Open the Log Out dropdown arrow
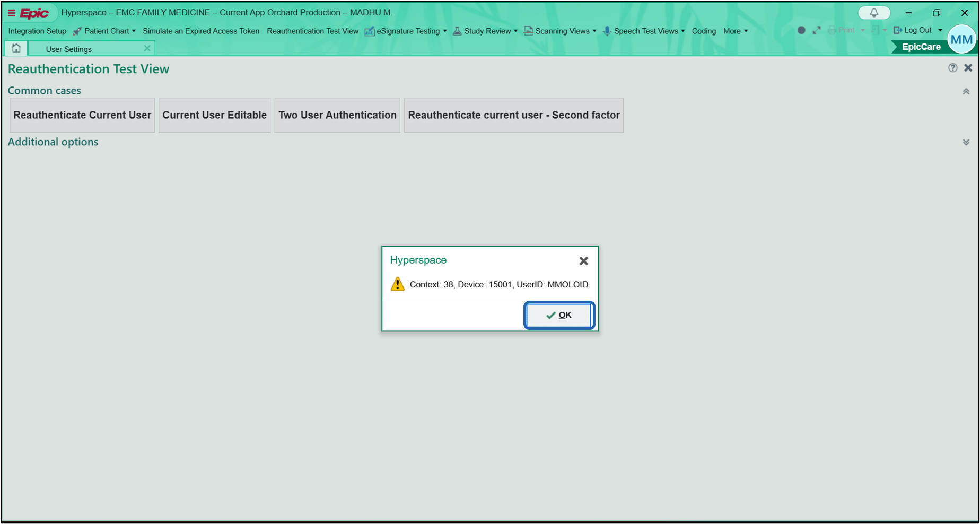This screenshot has height=524, width=980. coord(940,30)
